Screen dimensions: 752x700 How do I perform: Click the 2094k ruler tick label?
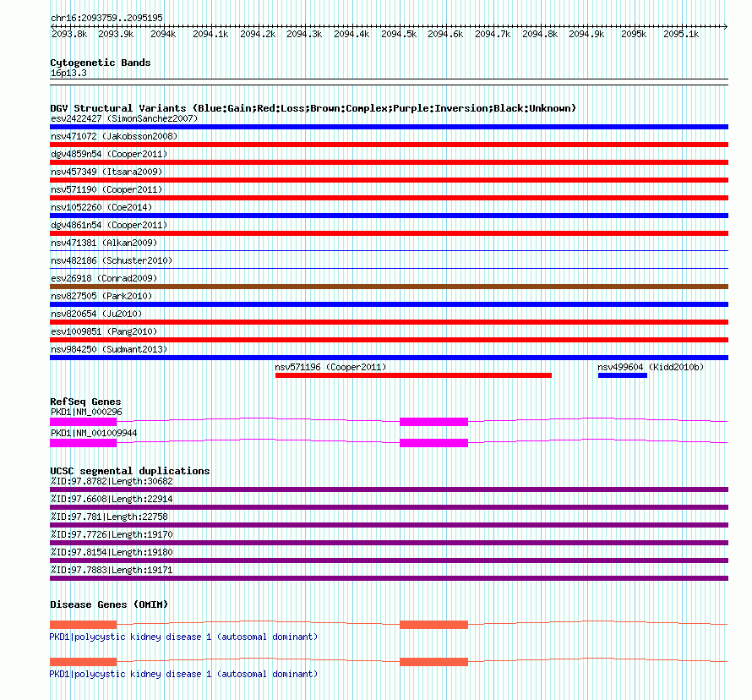tap(163, 34)
